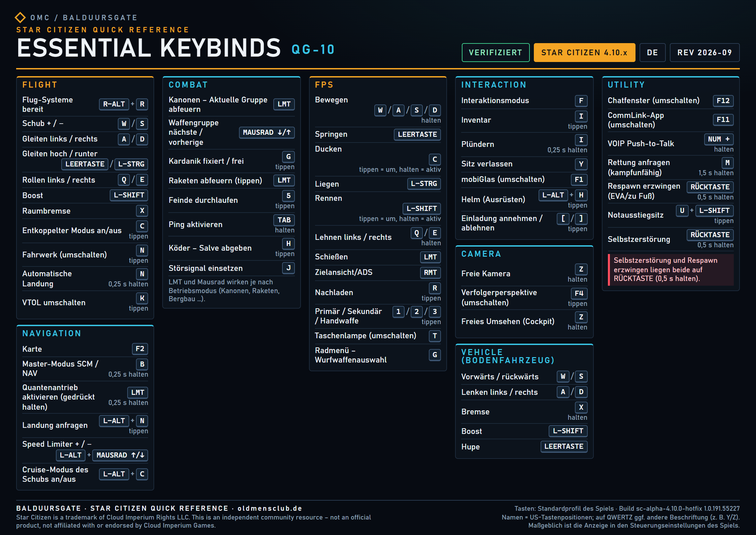Click the L-SHIFT key for Rennen
756x535 pixels.
click(x=422, y=209)
